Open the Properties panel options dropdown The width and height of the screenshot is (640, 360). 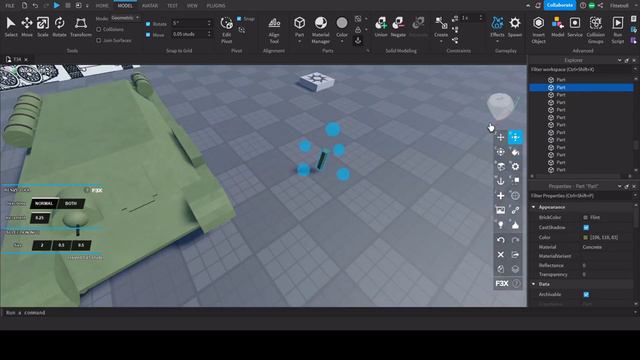point(620,187)
